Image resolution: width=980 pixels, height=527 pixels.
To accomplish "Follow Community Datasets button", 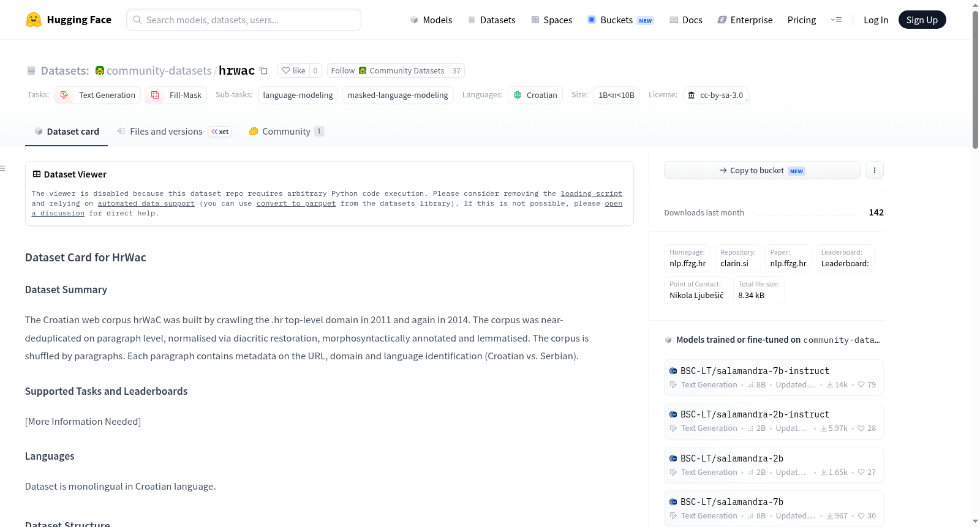I will [x=388, y=70].
